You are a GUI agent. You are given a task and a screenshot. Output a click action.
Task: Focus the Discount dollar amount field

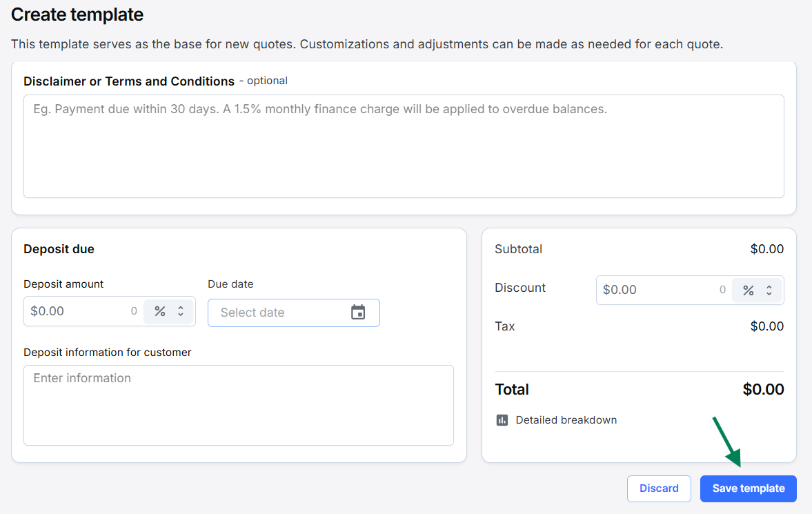(x=655, y=290)
